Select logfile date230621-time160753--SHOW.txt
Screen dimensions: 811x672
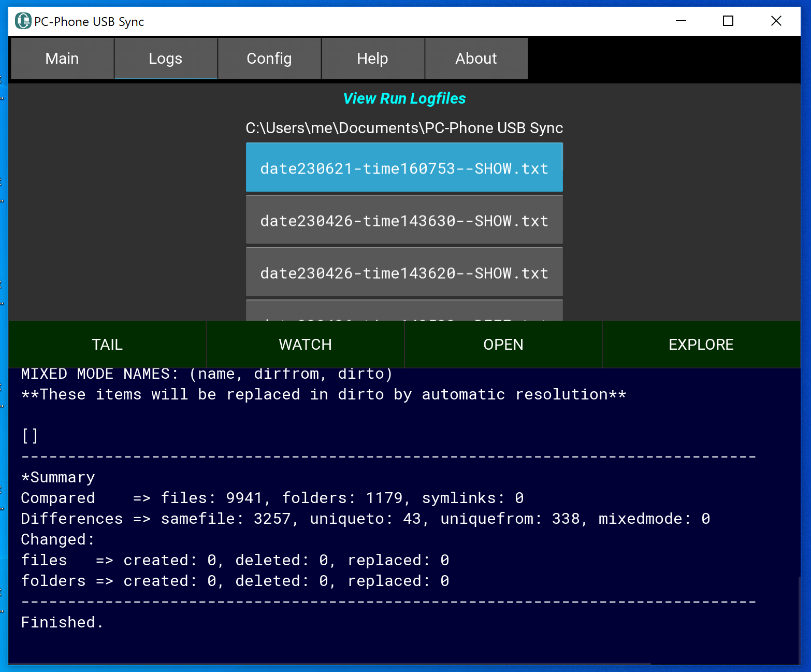pos(404,167)
